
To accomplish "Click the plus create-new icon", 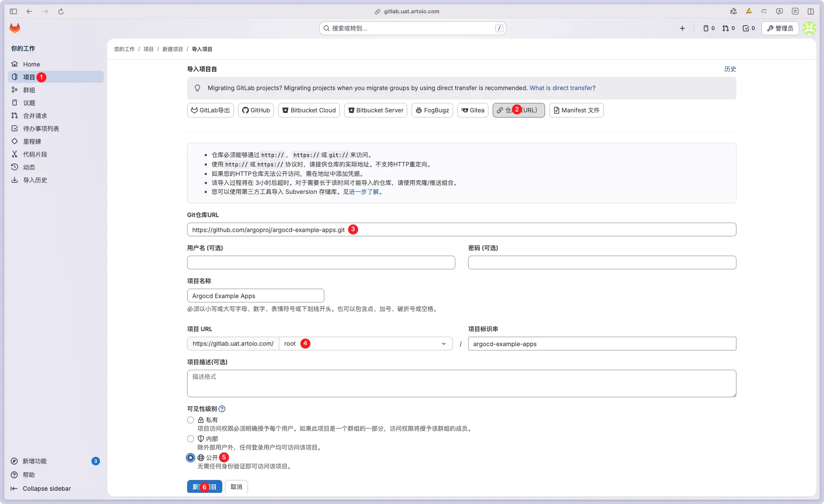I will 682,28.
